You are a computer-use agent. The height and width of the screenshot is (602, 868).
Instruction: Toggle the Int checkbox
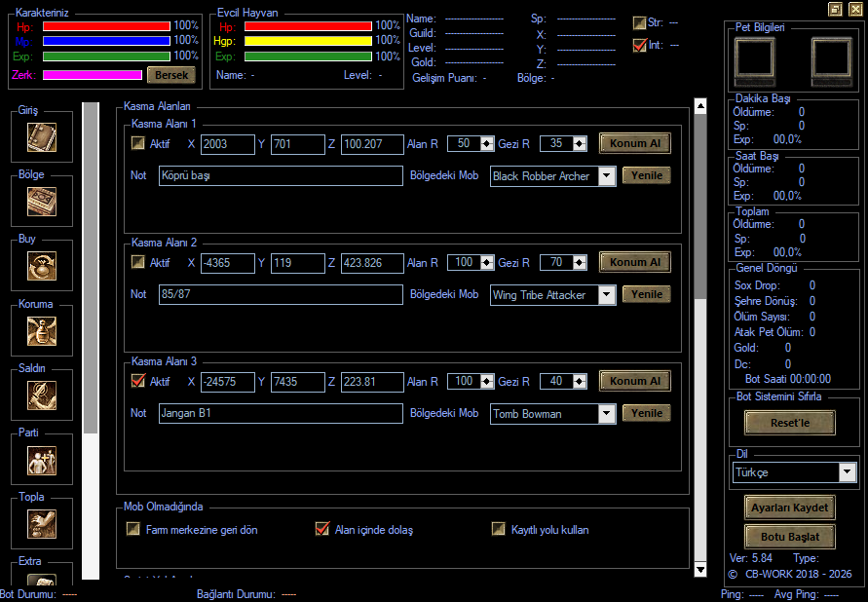tap(639, 45)
